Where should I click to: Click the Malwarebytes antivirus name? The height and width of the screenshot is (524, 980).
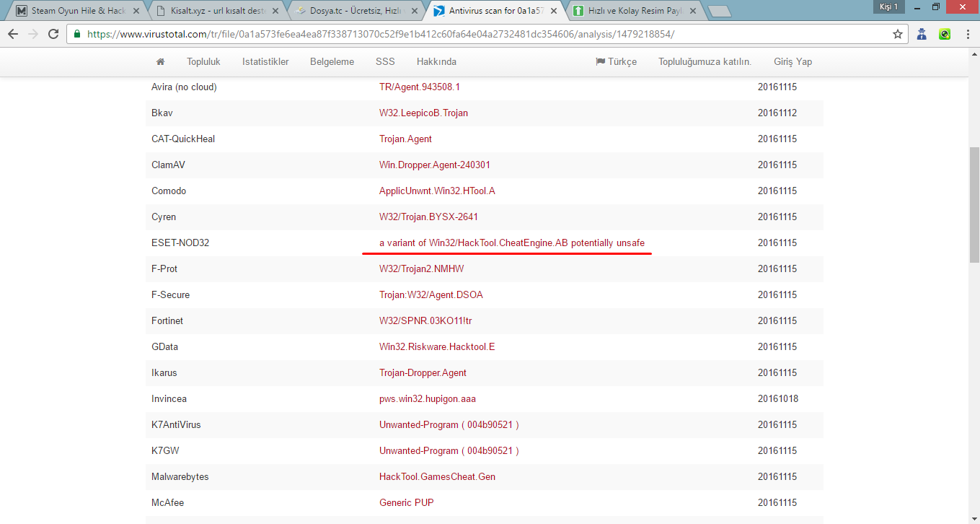point(180,476)
